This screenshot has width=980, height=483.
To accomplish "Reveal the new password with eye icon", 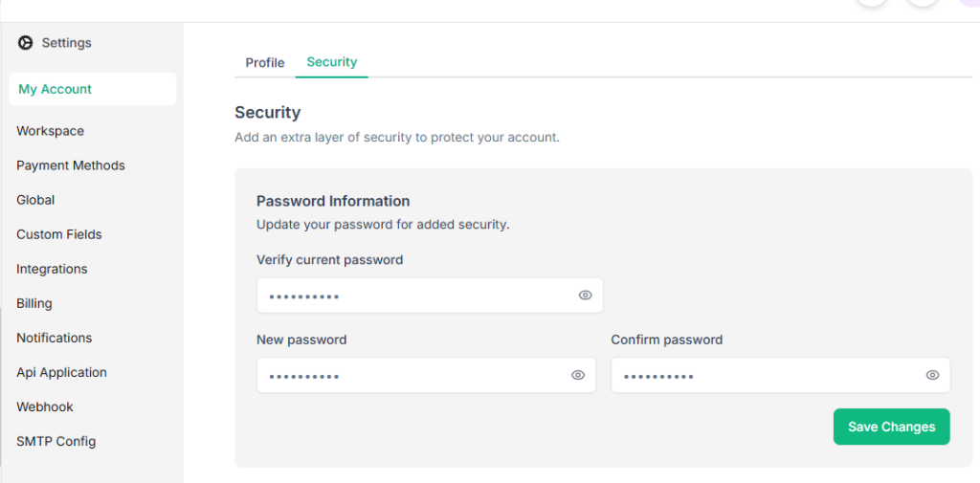I will point(578,376).
